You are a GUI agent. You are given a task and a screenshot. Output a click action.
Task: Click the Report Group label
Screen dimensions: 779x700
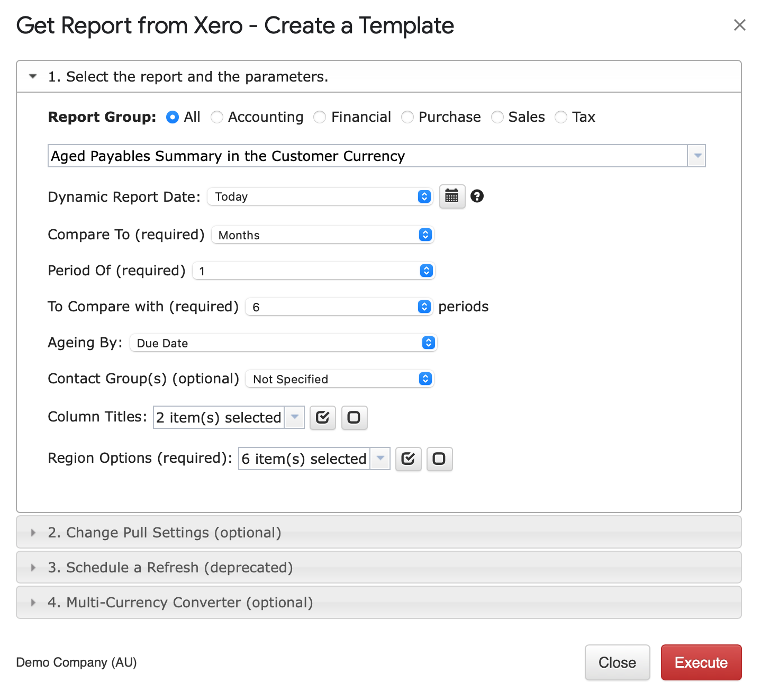102,117
